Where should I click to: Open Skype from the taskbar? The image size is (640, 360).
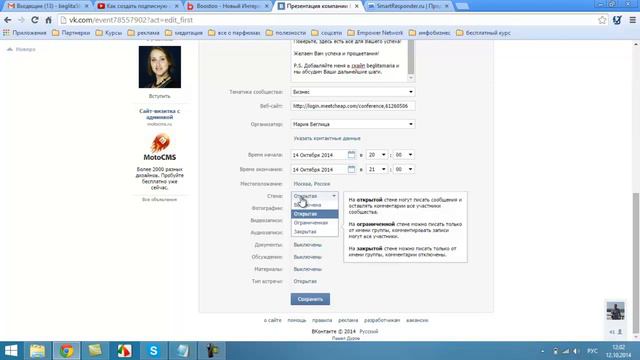tap(153, 351)
